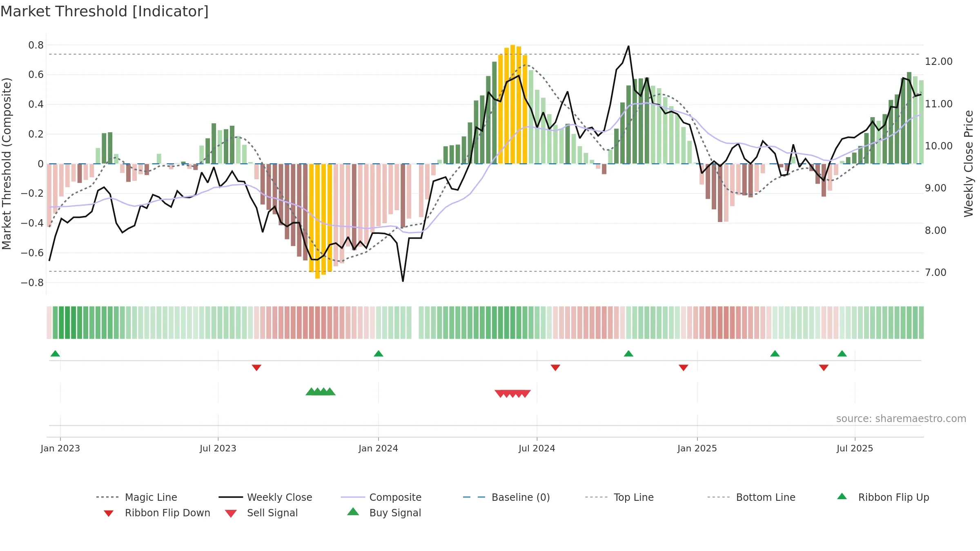Toggle the Ribbon Flip Up legend entry
Viewport: 980px width, 551px height.
[883, 497]
